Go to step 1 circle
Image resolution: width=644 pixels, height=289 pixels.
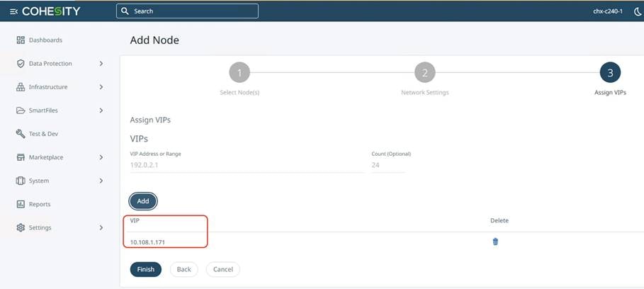239,73
